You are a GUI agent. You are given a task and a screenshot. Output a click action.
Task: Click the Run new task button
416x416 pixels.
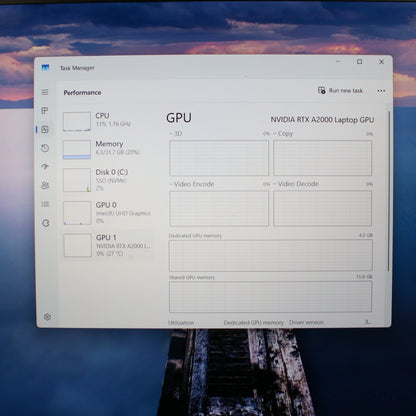pos(340,91)
